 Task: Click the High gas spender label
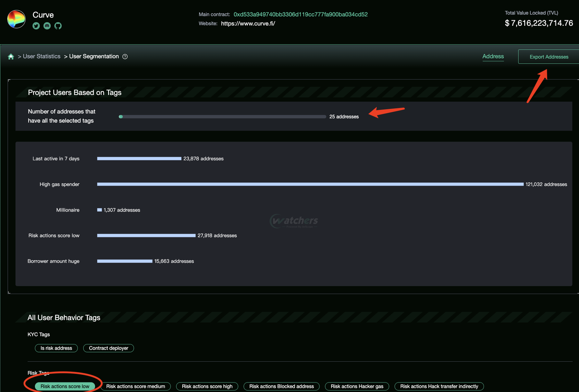pyautogui.click(x=59, y=184)
